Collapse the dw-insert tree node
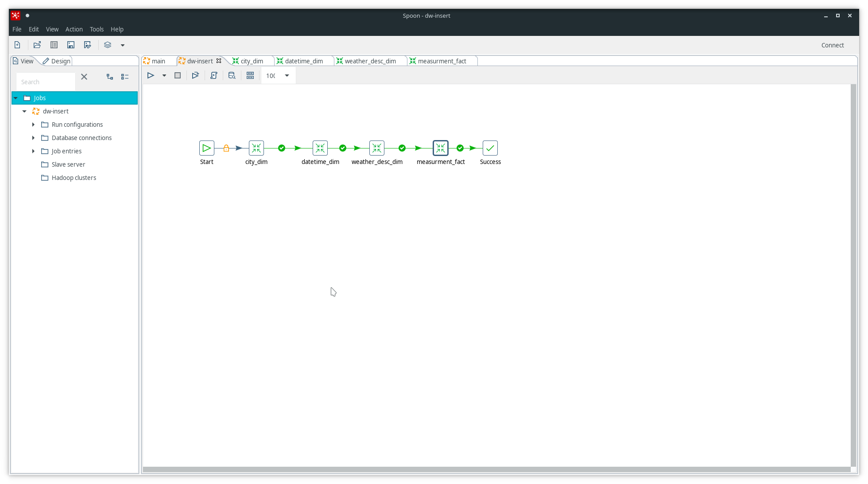Image resolution: width=868 pixels, height=484 pixels. [x=24, y=111]
